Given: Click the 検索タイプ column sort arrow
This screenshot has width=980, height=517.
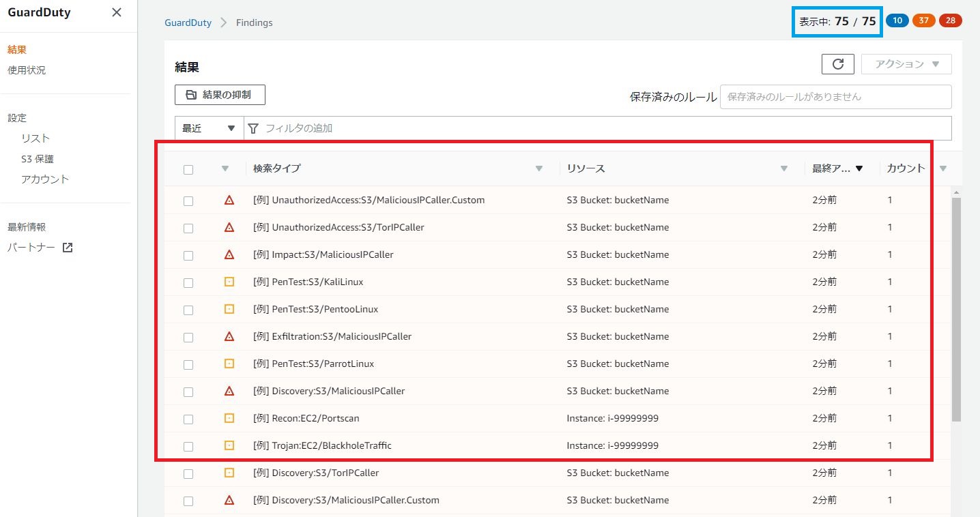Looking at the screenshot, I should tap(539, 169).
